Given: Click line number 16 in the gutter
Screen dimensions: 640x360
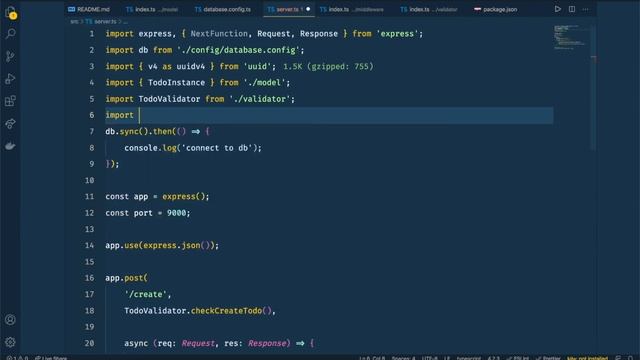Looking at the screenshot, I should point(89,278).
